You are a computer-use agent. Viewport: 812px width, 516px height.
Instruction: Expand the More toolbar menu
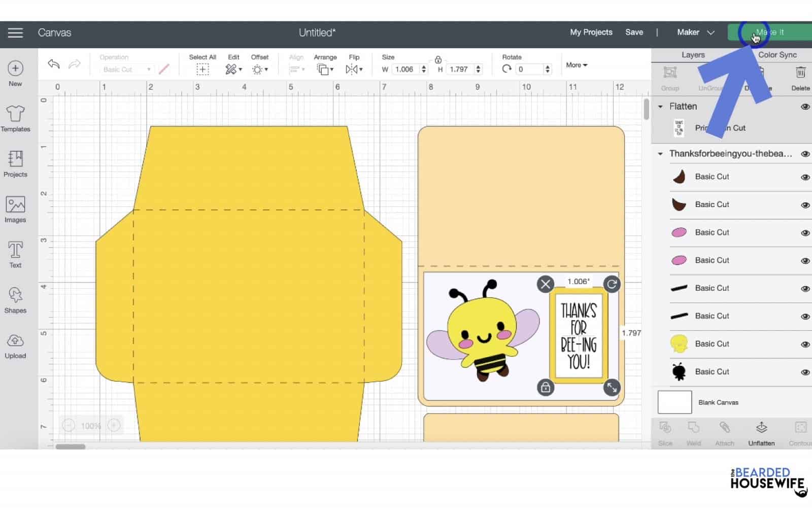pyautogui.click(x=577, y=65)
